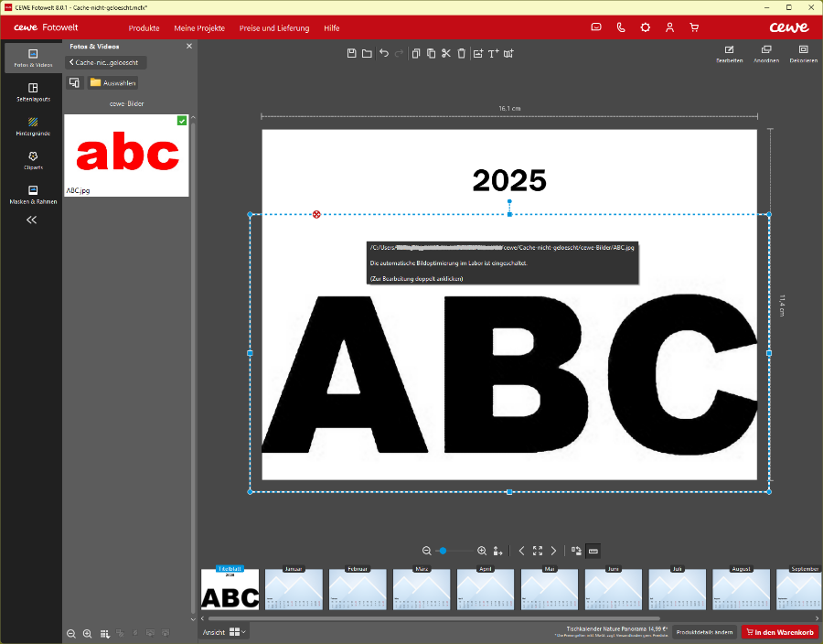Open a project with the folder toolbar icon
823x644 pixels.
tap(367, 53)
